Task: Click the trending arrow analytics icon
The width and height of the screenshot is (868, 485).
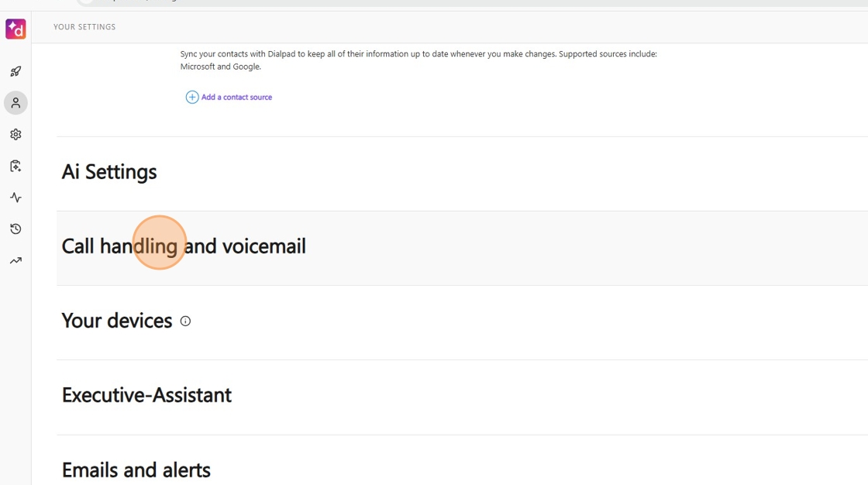Action: (x=15, y=261)
